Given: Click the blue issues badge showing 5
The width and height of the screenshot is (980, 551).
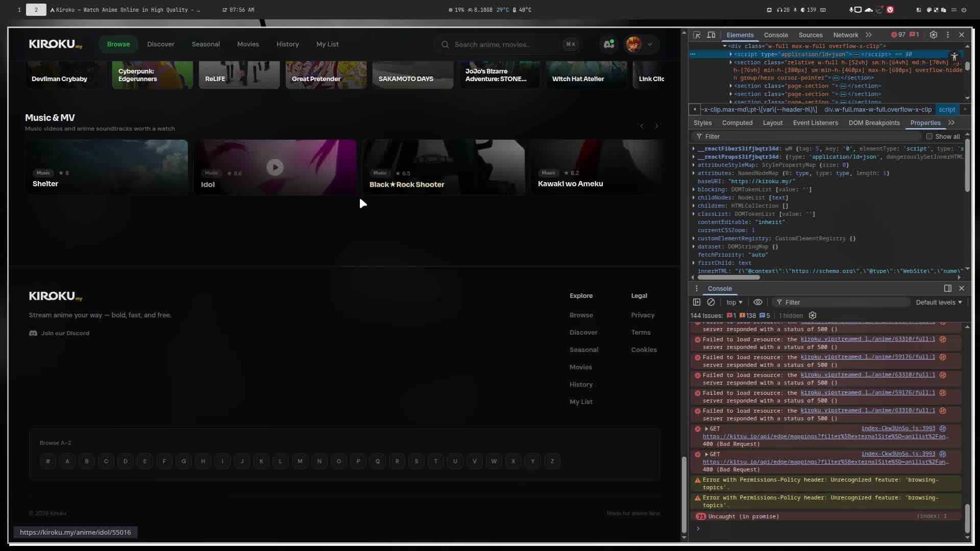Looking at the screenshot, I should pyautogui.click(x=765, y=315).
